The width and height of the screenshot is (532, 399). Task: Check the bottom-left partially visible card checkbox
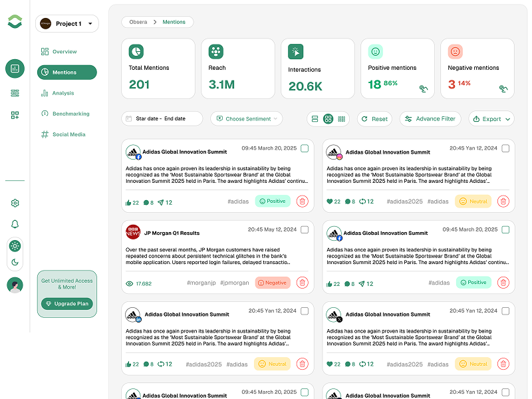[305, 392]
